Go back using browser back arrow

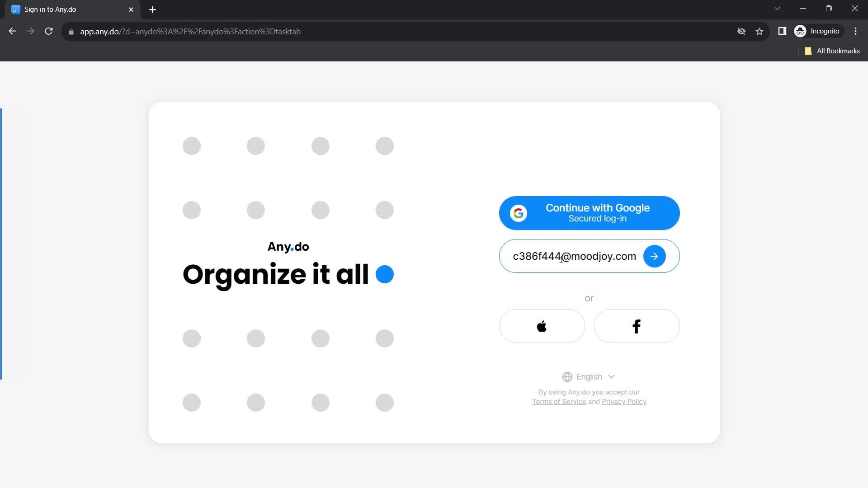[13, 31]
